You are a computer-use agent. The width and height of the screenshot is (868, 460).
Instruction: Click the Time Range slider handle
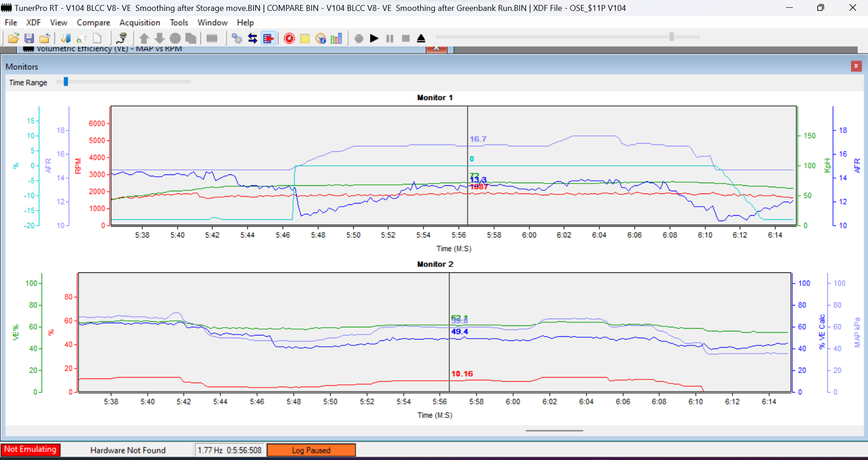point(66,82)
